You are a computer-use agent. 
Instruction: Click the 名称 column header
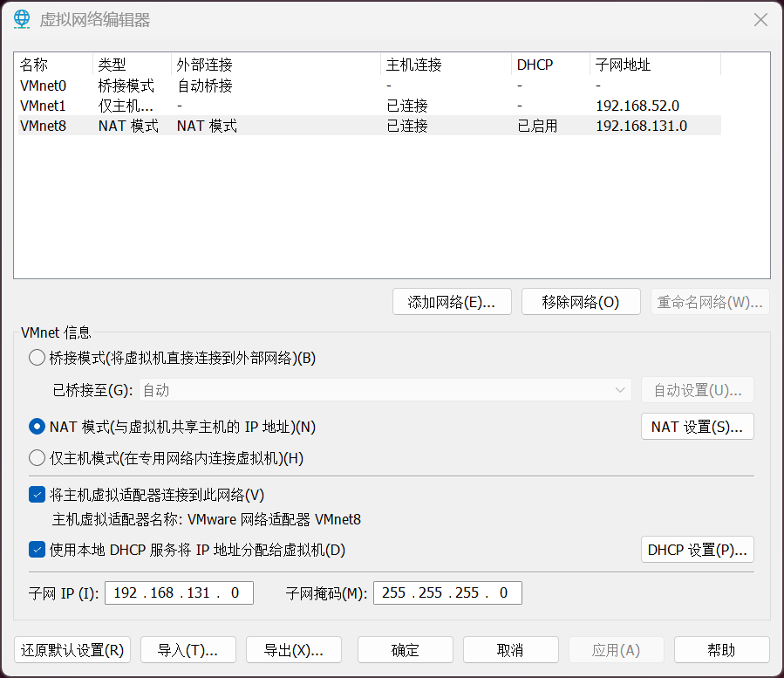point(55,65)
